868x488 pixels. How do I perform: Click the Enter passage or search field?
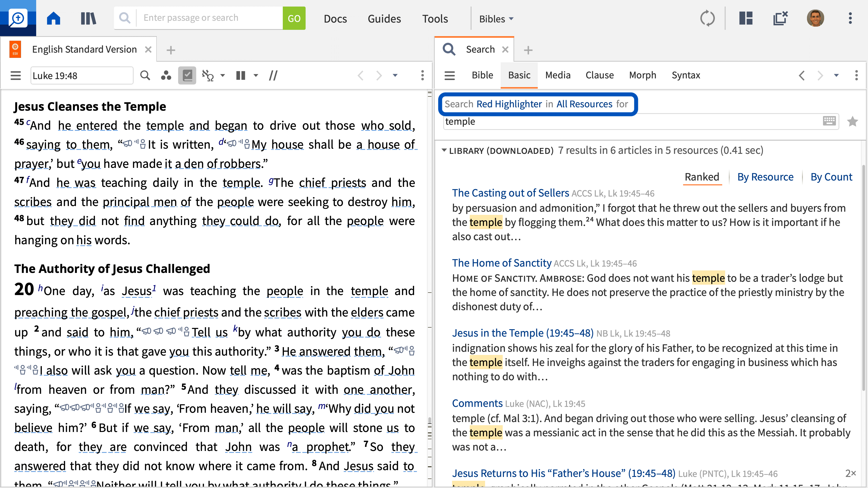click(210, 18)
